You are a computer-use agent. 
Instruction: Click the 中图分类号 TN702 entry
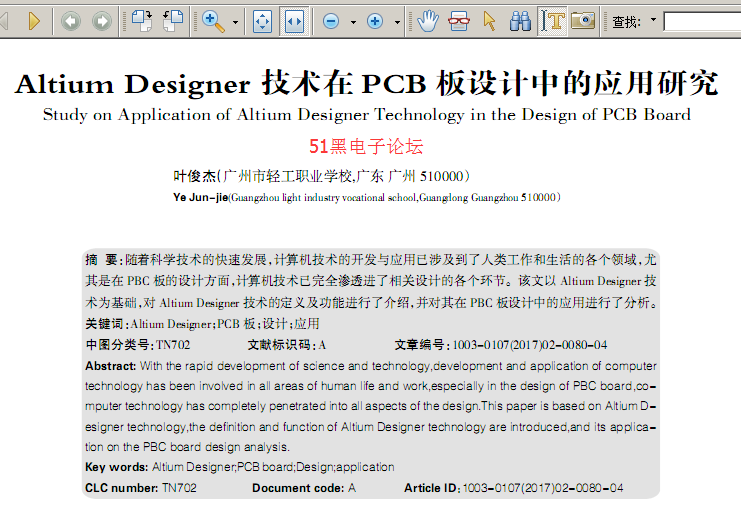pyautogui.click(x=138, y=345)
